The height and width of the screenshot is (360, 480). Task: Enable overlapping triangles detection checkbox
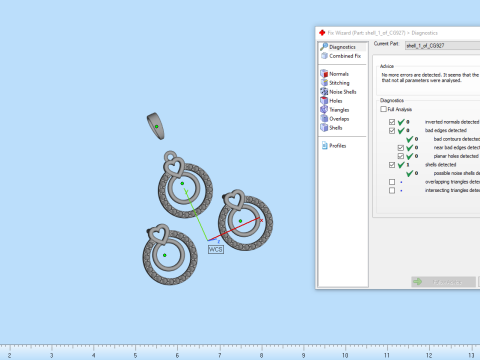tap(392, 182)
